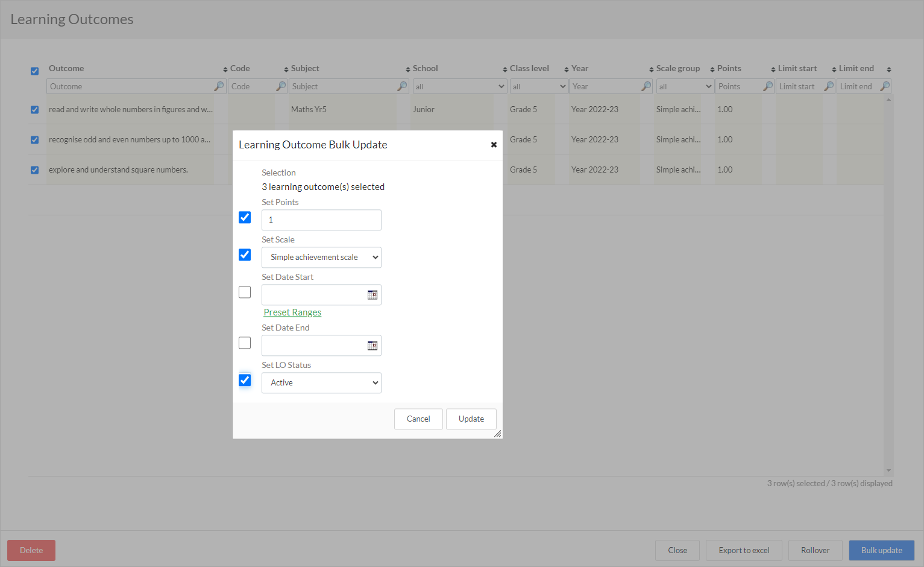924x567 pixels.
Task: Click search icon in Limit start filter
Action: pyautogui.click(x=829, y=86)
